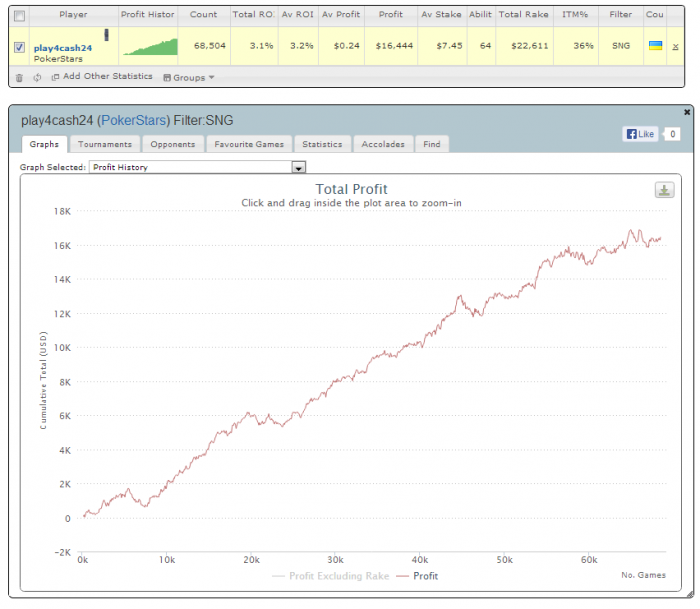This screenshot has width=700, height=609.
Task: Open the Groups dropdown menu
Action: coord(189,78)
